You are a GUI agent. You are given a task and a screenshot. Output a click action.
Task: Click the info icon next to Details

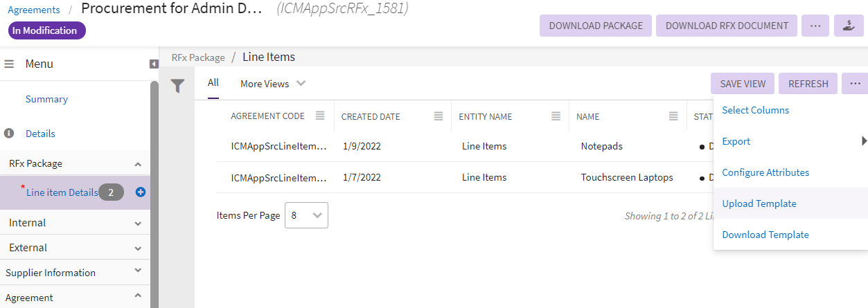coord(10,134)
